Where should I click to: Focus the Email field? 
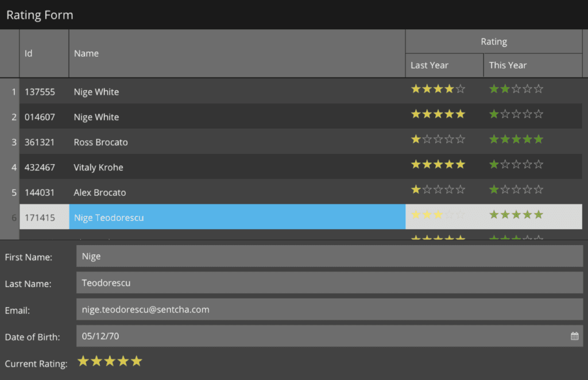click(330, 309)
